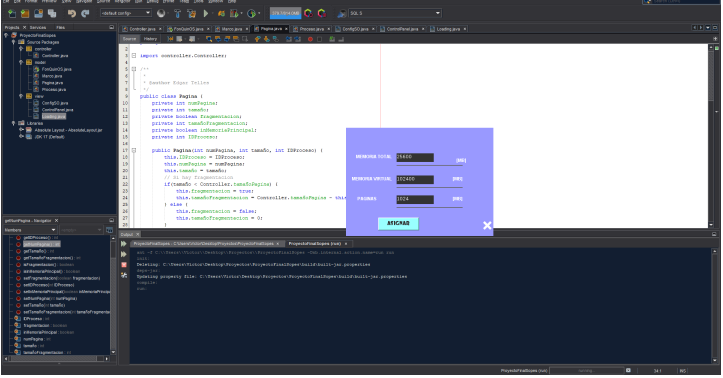Collapse the Source Packages node

(14, 42)
